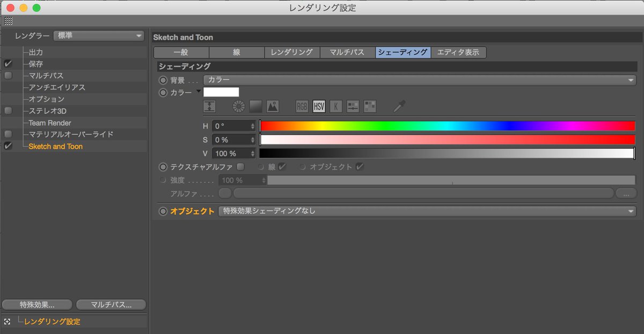Click the value brightness slider bar
This screenshot has width=644, height=334.
[x=447, y=154]
